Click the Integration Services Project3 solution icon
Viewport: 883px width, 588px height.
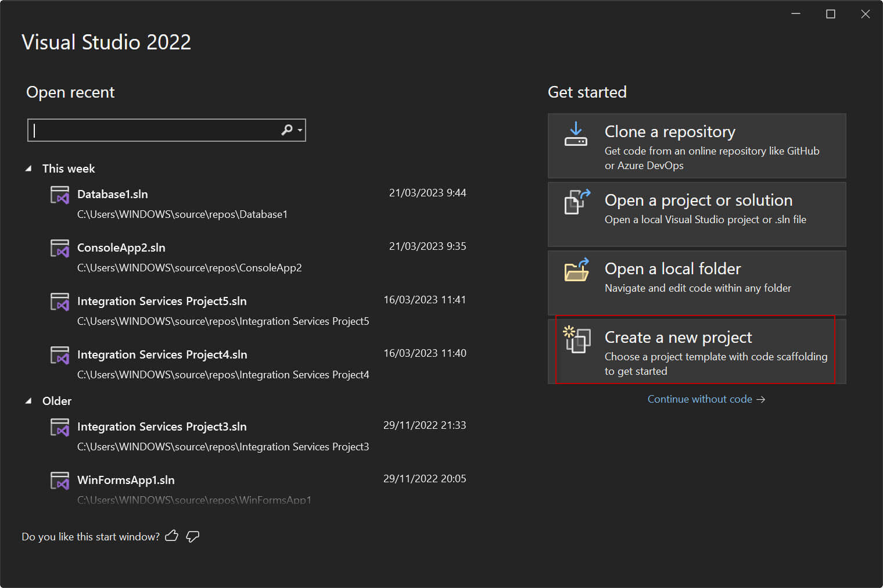[60, 426]
